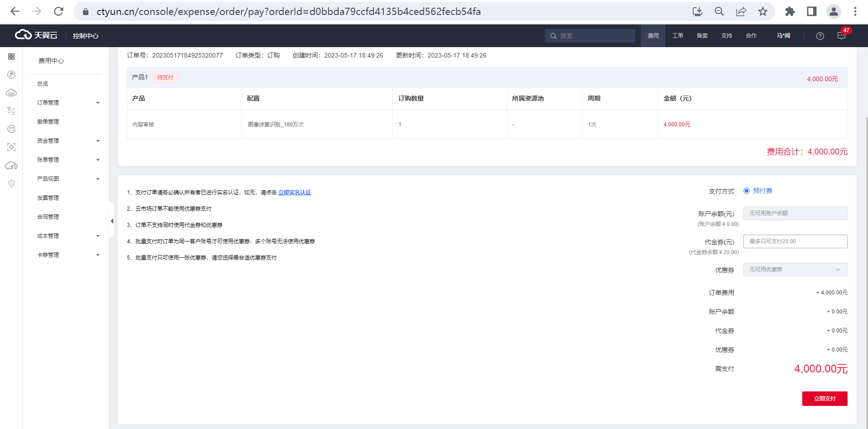
Task: Click the 天翼云 cloud logo
Action: coord(36,35)
